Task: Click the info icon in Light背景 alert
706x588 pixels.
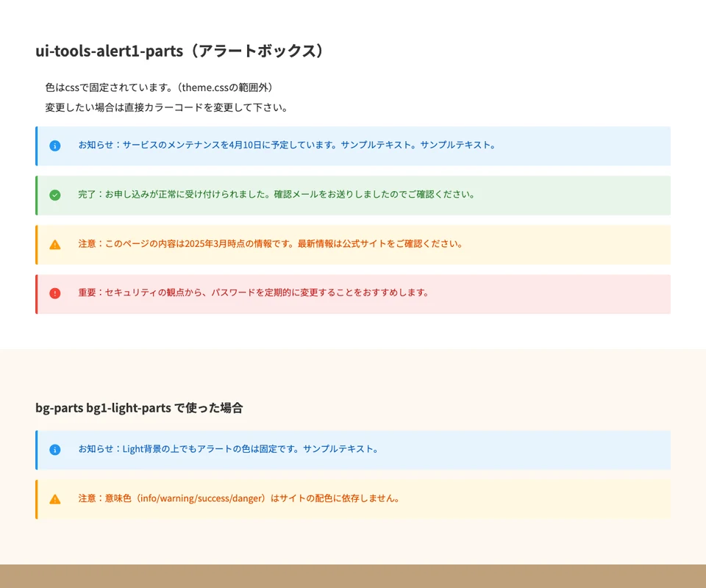Action: (55, 450)
